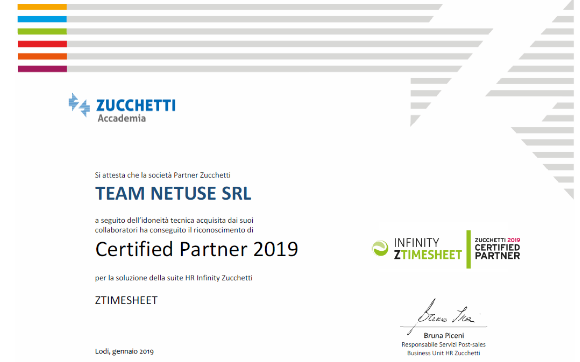The width and height of the screenshot is (580, 362).
Task: Click the green vertical divider bar
Action: click(x=468, y=249)
